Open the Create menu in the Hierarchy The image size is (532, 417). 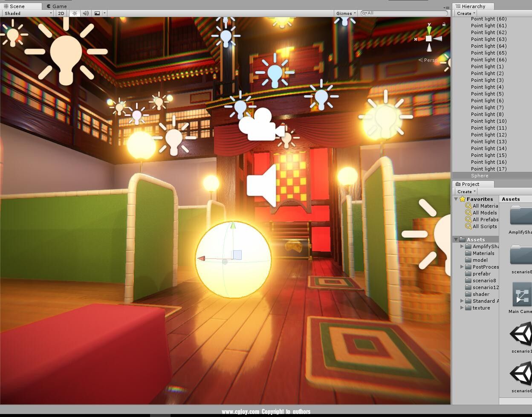coord(465,13)
